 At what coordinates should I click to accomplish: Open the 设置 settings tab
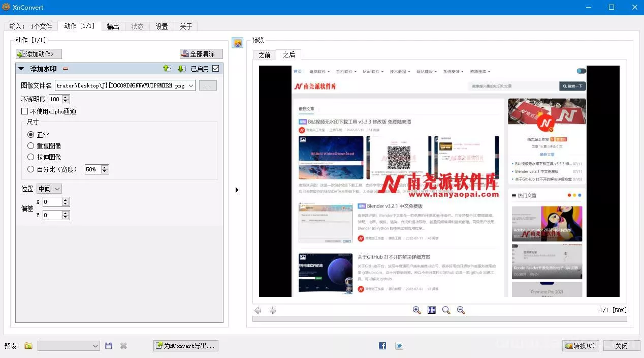tap(162, 26)
